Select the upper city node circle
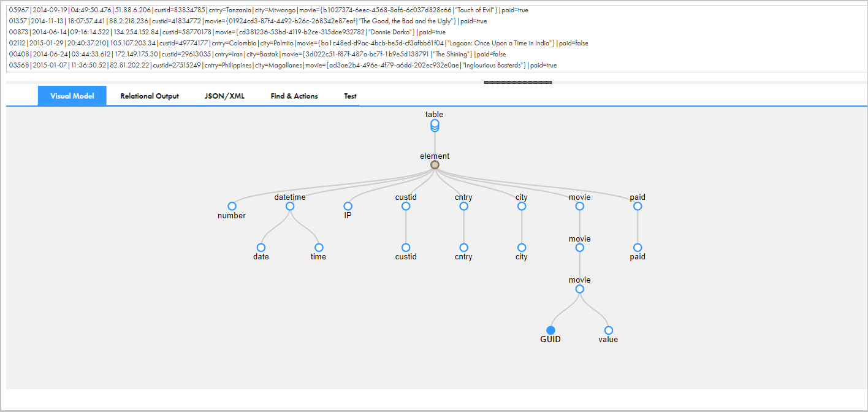The image size is (868, 412). click(522, 207)
